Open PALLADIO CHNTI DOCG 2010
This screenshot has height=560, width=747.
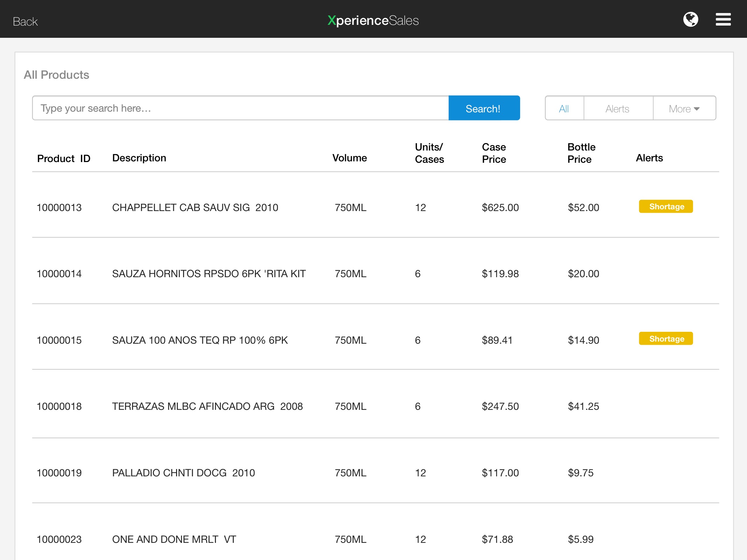point(183,473)
